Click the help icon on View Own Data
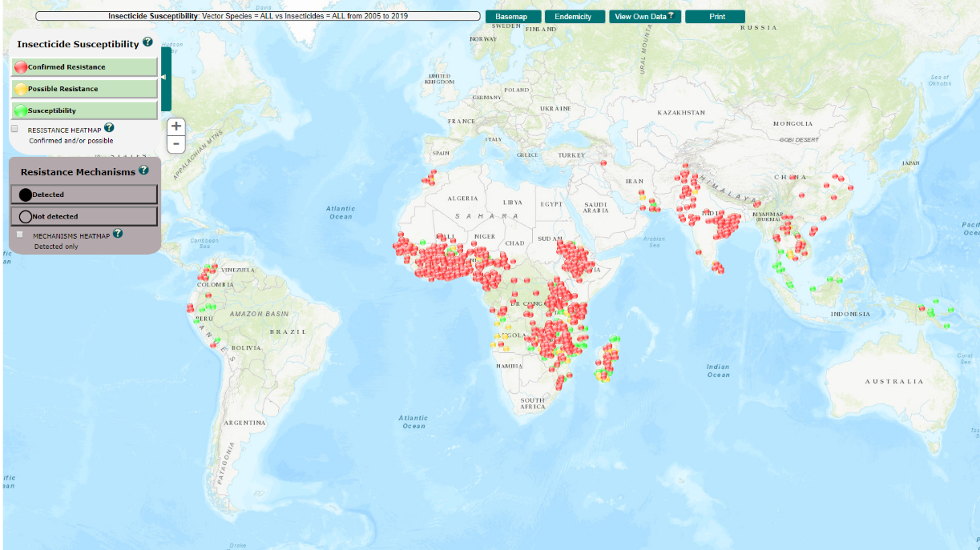980x550 pixels. click(671, 15)
